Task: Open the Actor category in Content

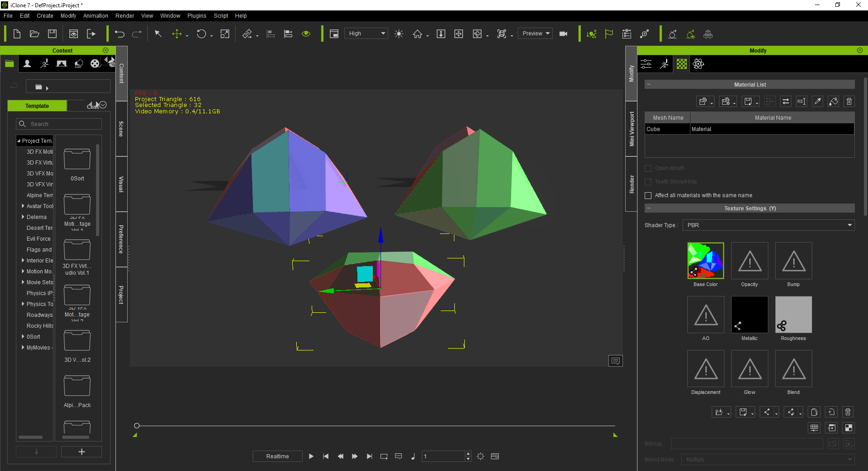Action: [27, 63]
